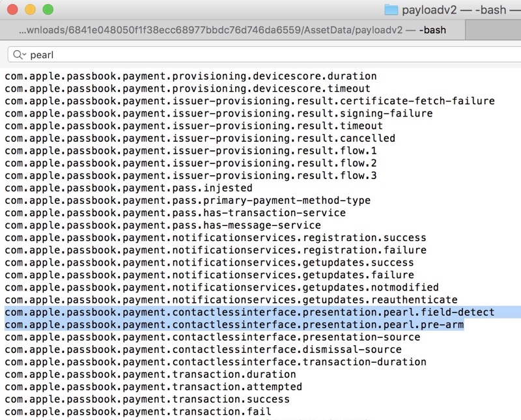Click line ending getupdates.reauthenticate
The width and height of the screenshot is (521, 420).
point(231,300)
